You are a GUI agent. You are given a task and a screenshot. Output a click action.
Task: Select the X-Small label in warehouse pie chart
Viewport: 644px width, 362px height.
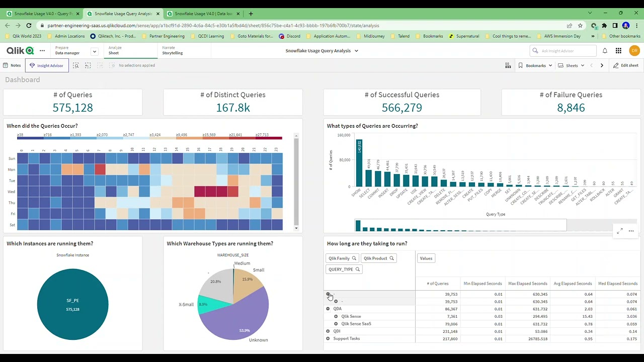pos(186,305)
